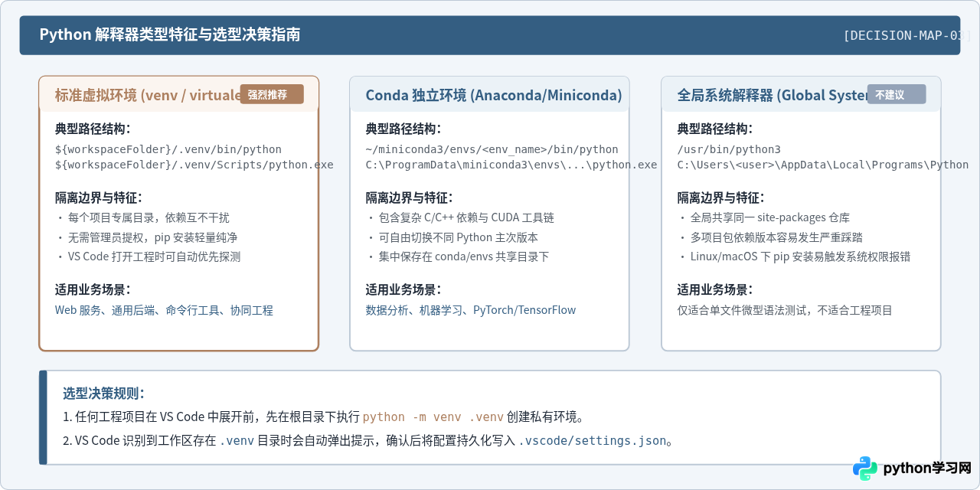Image resolution: width=980 pixels, height=490 pixels.
Task: Click 典型路径结构 label in venv card
Action: (93, 129)
